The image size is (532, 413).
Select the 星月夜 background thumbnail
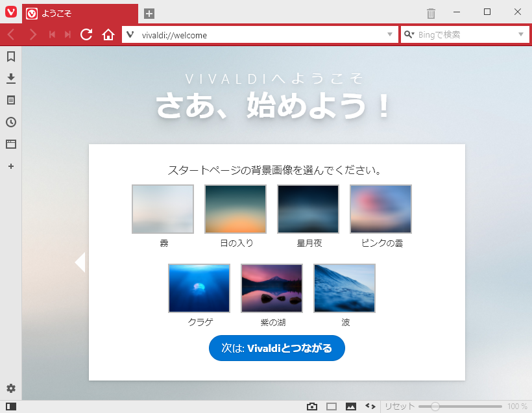pos(308,209)
